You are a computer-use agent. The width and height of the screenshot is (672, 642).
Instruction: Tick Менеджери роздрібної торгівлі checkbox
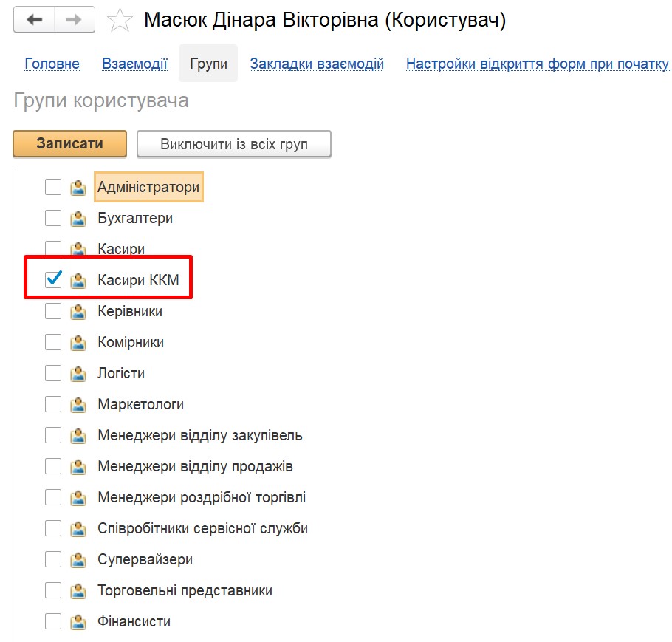coord(53,497)
